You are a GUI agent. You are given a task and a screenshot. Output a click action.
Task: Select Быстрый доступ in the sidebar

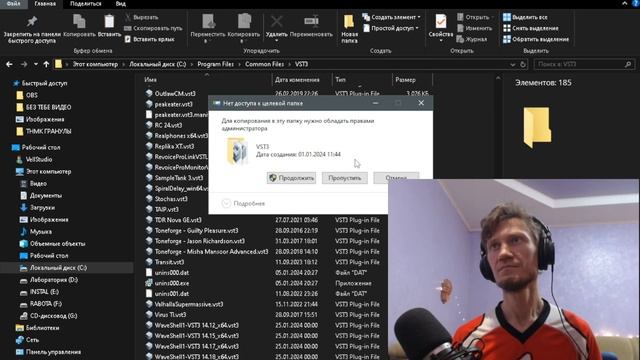[x=44, y=83]
